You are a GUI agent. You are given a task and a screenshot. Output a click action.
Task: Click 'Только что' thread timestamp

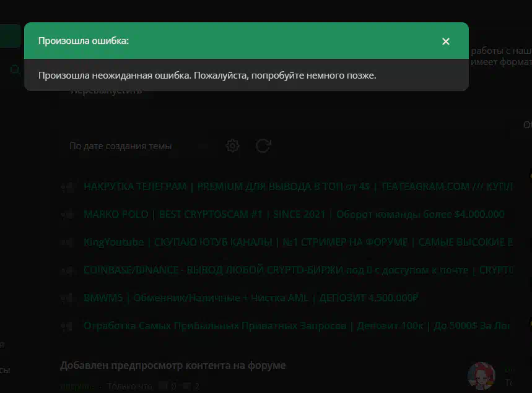pos(129,386)
